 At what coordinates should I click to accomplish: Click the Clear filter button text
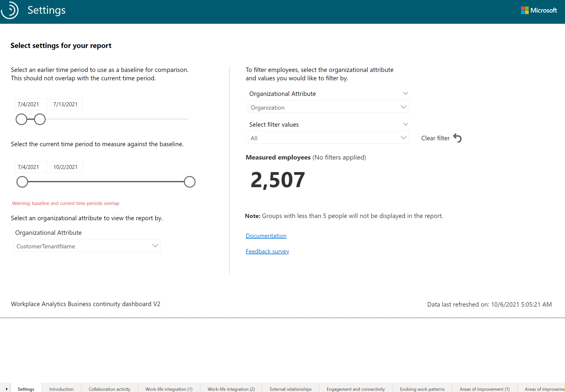click(x=435, y=138)
